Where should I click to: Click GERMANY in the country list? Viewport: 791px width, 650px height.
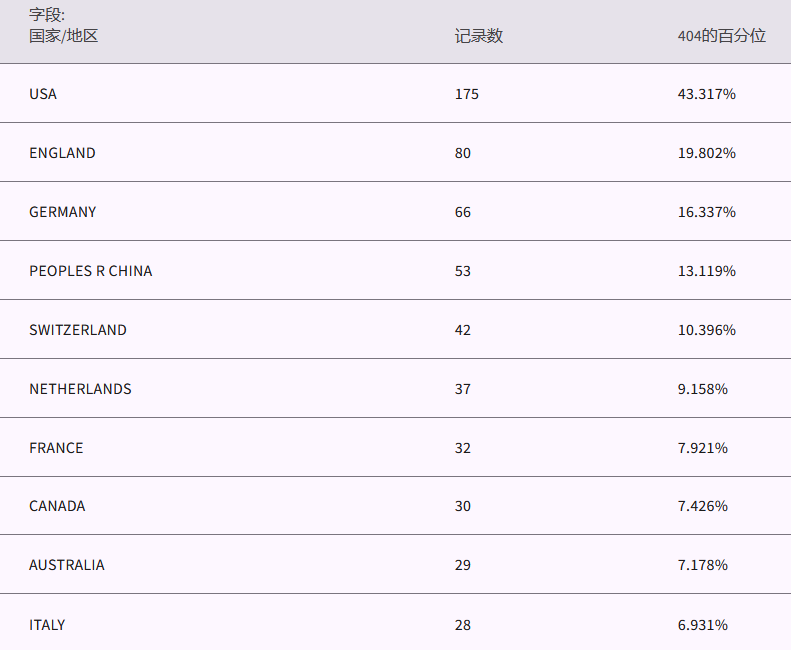click(x=62, y=212)
